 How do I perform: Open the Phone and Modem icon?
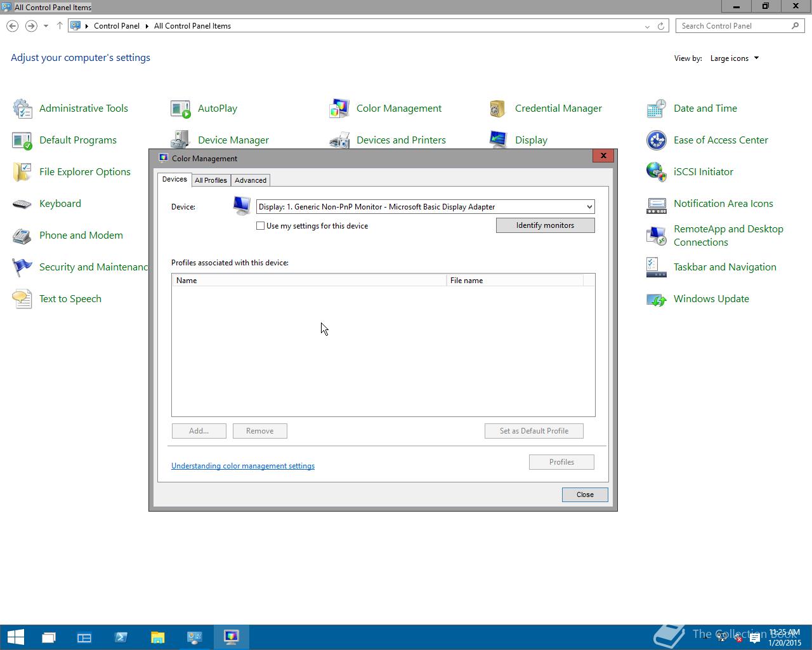pyautogui.click(x=22, y=235)
